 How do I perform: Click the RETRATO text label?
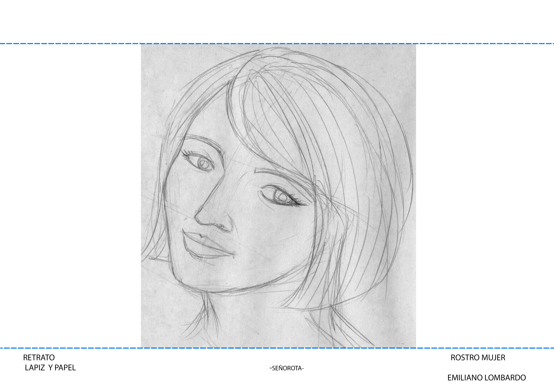click(x=39, y=357)
